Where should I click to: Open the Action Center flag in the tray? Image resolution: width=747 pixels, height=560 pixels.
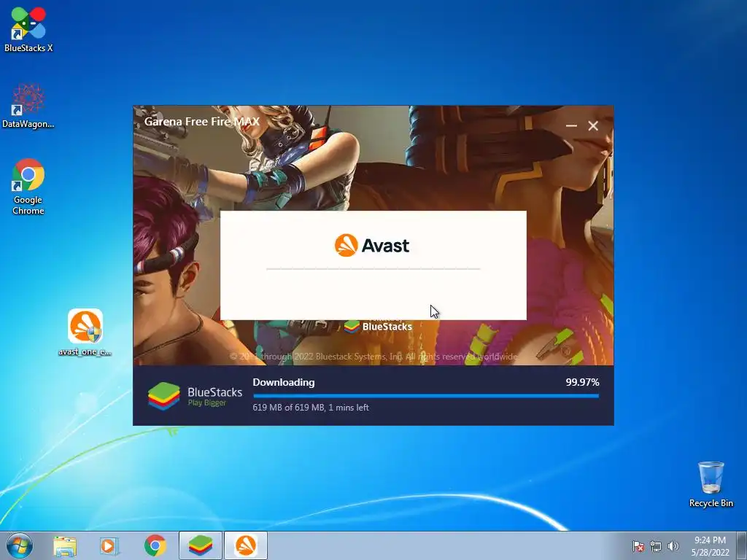pos(638,546)
